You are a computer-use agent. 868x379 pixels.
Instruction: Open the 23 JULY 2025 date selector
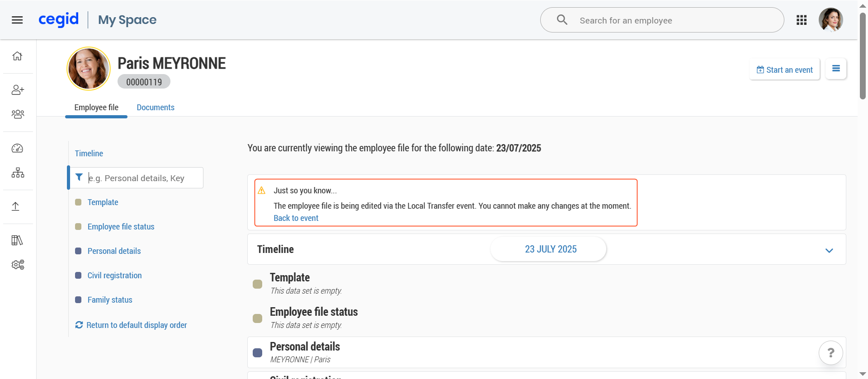(x=550, y=249)
